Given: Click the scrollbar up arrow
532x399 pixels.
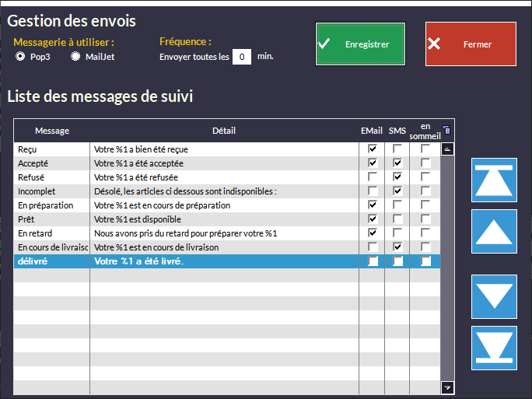Looking at the screenshot, I should coord(447,149).
